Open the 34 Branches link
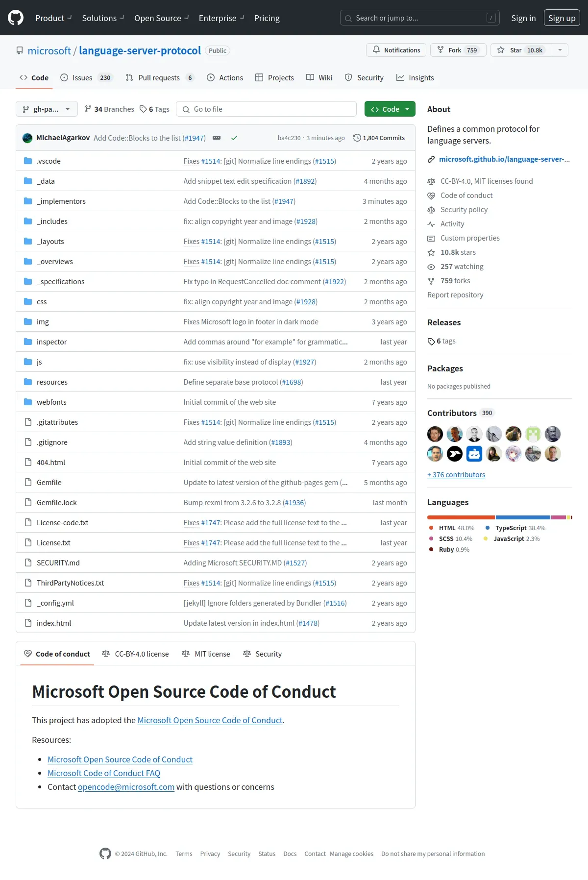The width and height of the screenshot is (588, 880). click(x=109, y=109)
